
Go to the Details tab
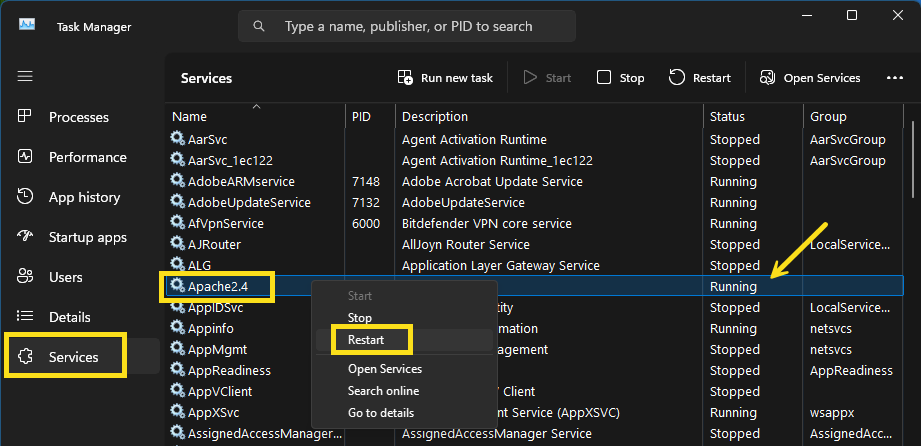(x=69, y=317)
